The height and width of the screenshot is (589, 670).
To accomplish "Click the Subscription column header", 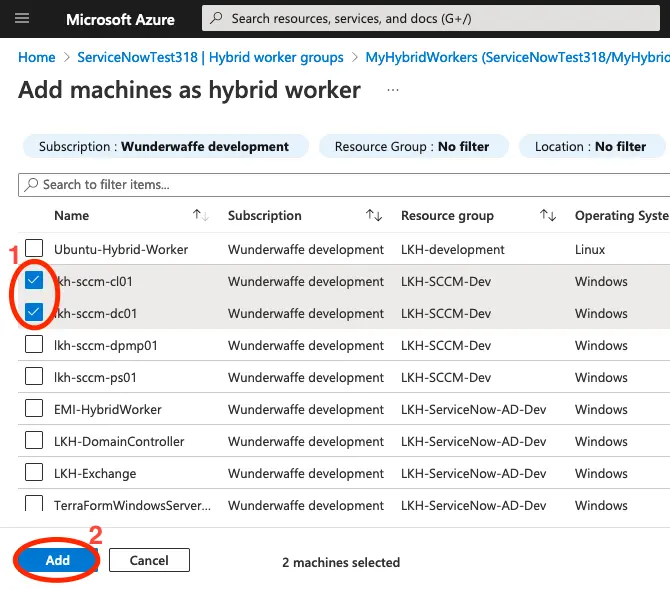I will point(264,215).
